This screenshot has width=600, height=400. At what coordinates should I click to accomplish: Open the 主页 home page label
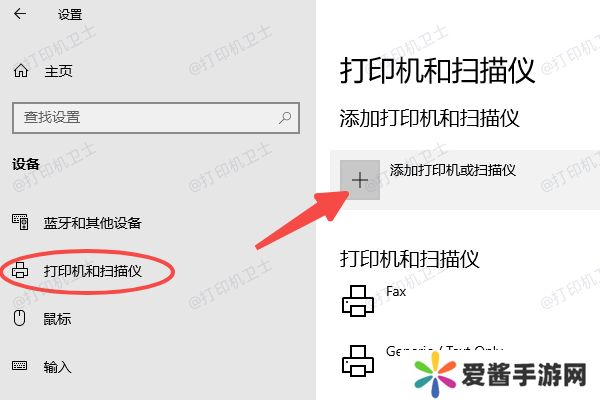(58, 71)
